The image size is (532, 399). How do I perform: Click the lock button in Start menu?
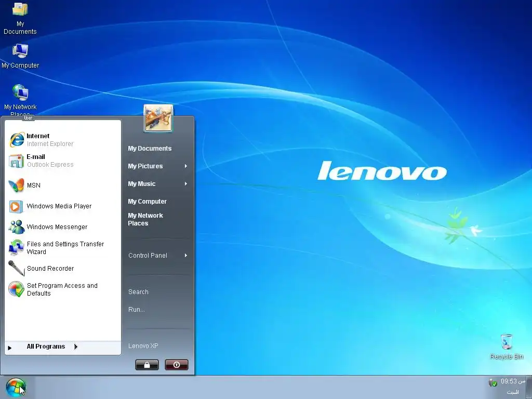pos(147,365)
